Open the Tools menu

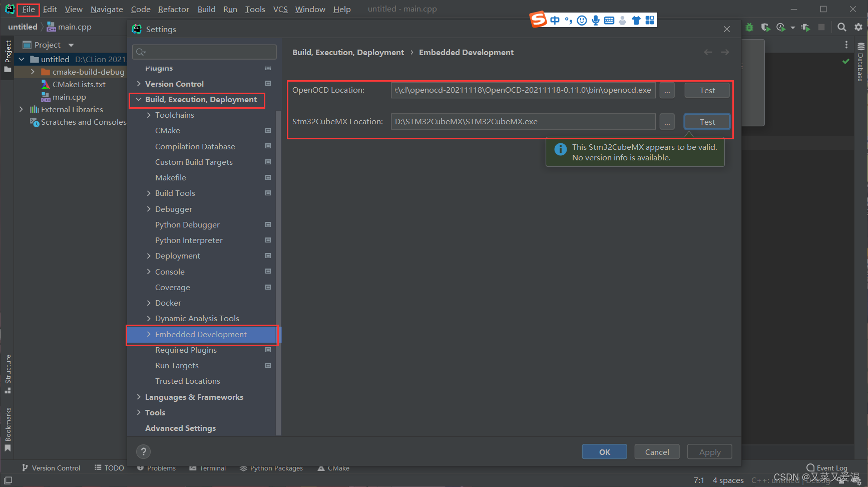tap(255, 9)
